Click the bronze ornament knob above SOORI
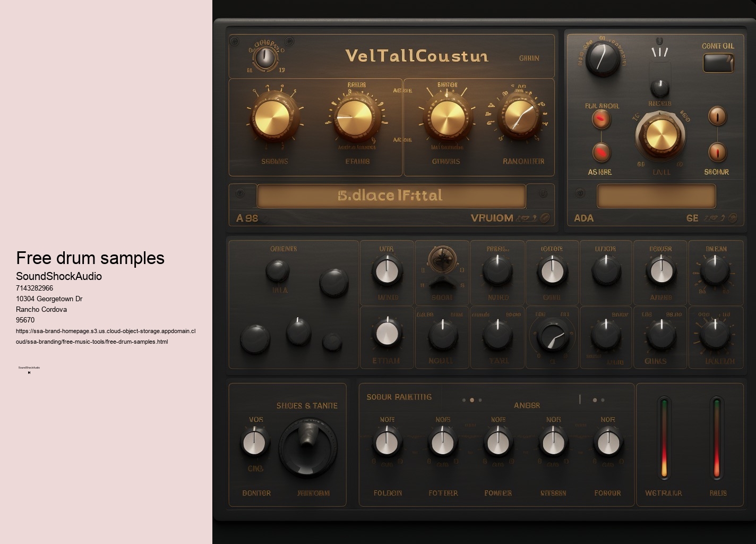The height and width of the screenshot is (544, 756). [442, 259]
